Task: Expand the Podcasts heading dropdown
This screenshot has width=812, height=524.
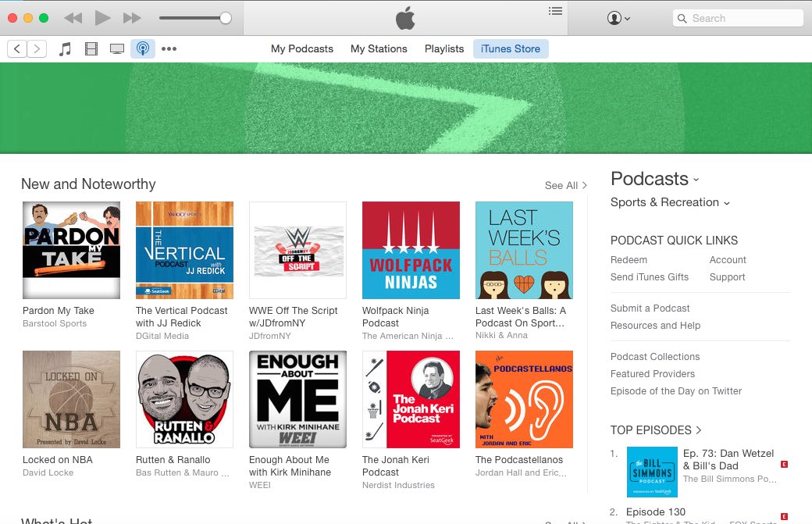Action: tap(655, 179)
